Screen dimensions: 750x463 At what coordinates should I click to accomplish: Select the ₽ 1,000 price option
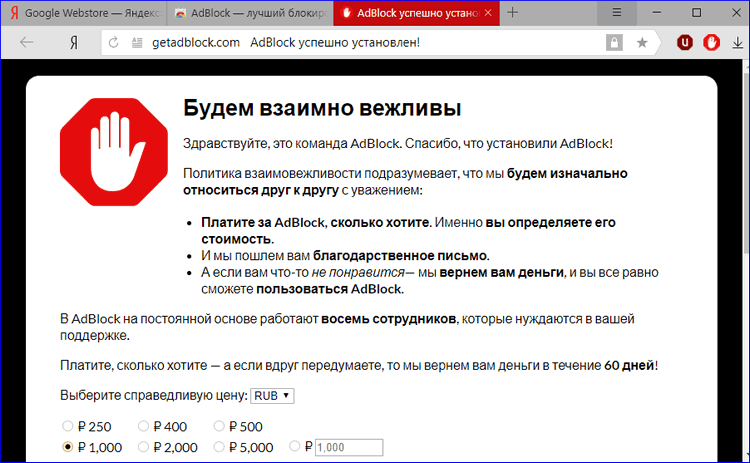click(67, 447)
